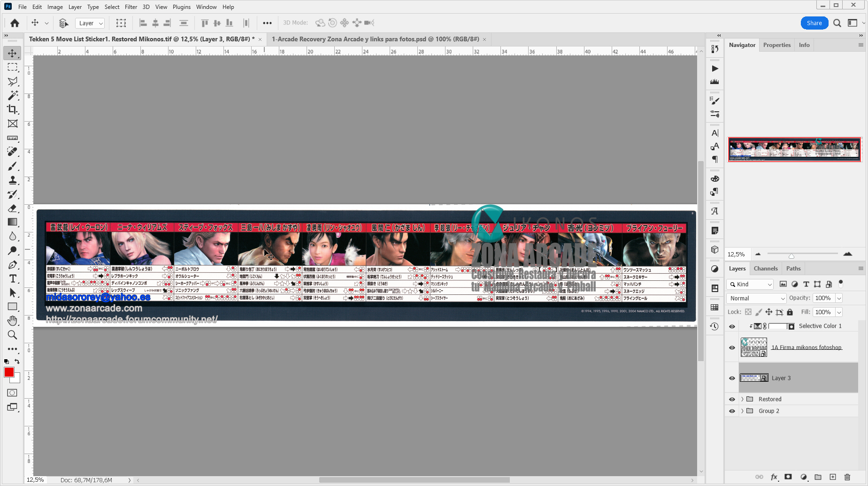Click the red foreground color swatch
Screen dimensions: 868x486
click(x=8, y=372)
